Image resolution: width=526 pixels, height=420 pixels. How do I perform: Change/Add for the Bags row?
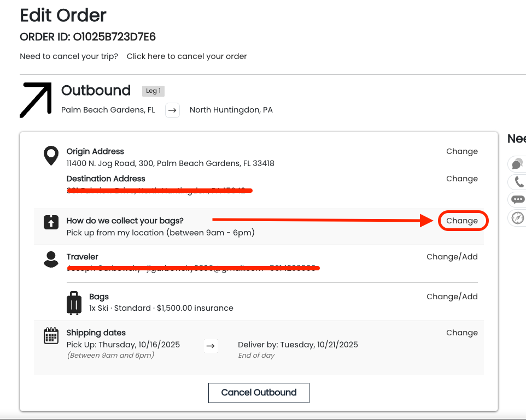click(452, 297)
